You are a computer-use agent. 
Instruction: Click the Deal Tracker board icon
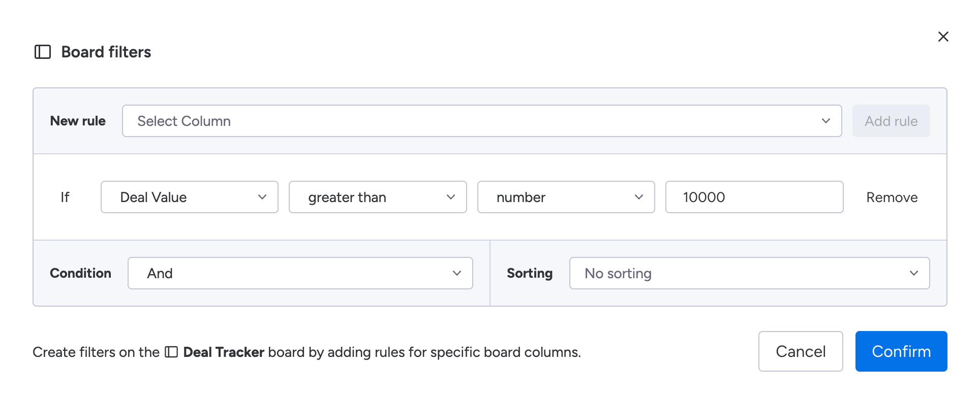pos(171,352)
